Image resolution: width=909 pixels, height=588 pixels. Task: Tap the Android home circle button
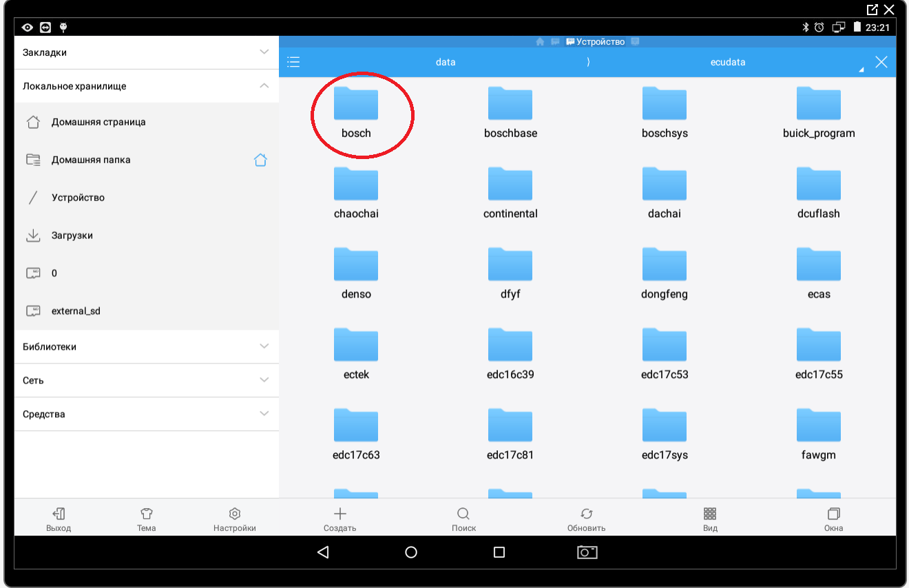coord(411,552)
